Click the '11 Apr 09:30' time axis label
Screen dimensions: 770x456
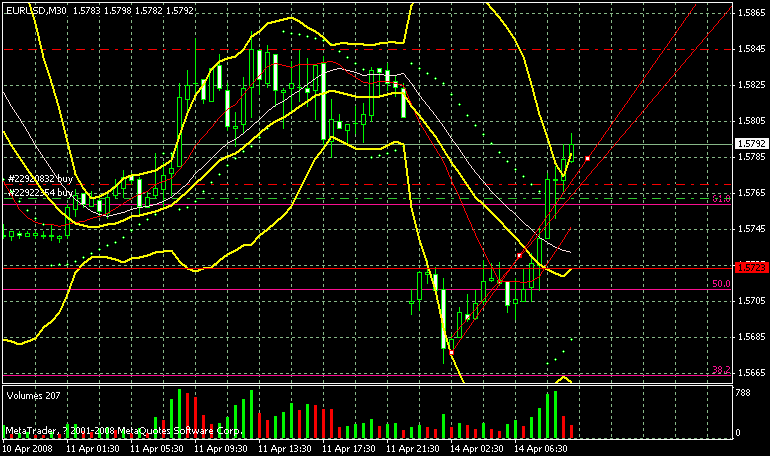(221, 449)
